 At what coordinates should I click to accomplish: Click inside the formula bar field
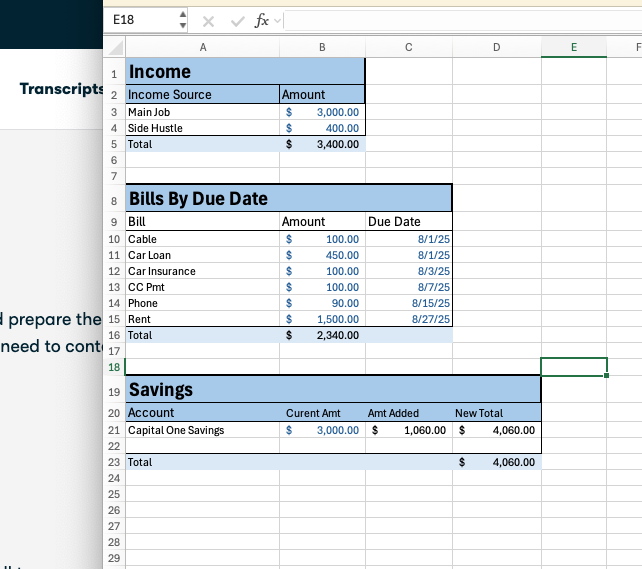tap(463, 20)
